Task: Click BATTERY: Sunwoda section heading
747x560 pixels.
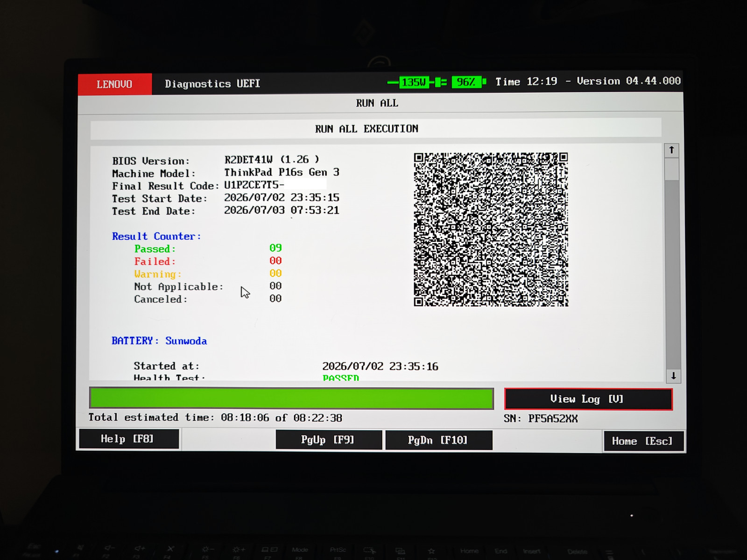Action: point(159,341)
